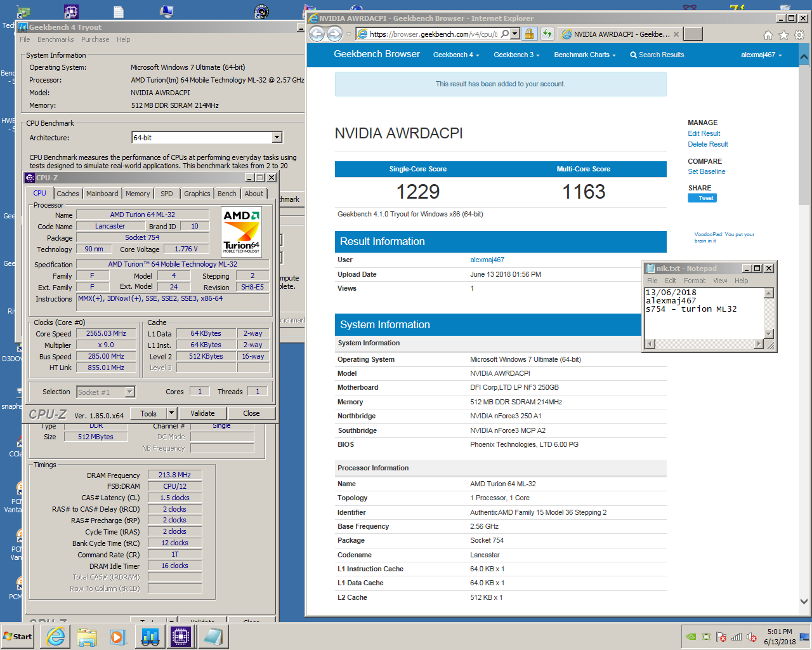Click the Internet Explorer forward arrow
The image size is (812, 650).
(334, 34)
